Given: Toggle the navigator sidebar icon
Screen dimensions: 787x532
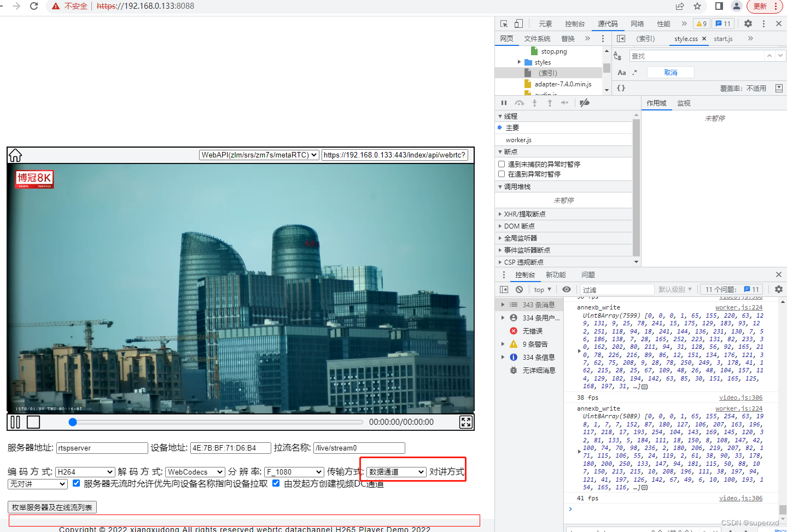Looking at the screenshot, I should 621,38.
